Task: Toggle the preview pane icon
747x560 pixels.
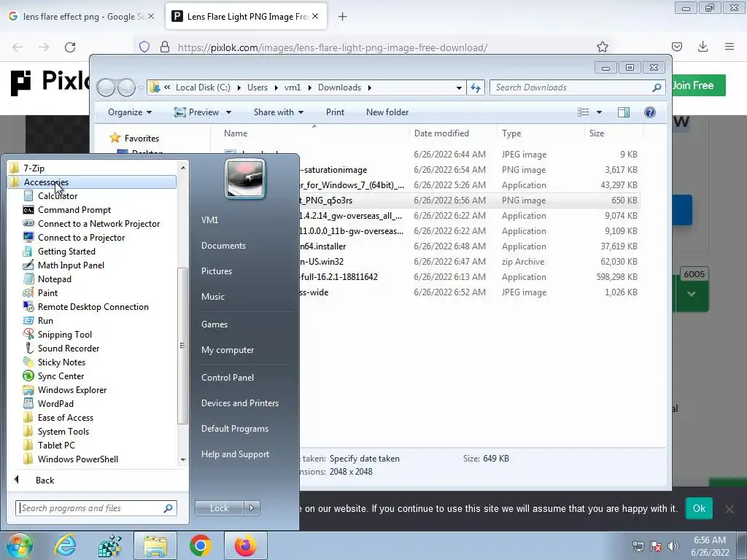Action: [x=623, y=112]
